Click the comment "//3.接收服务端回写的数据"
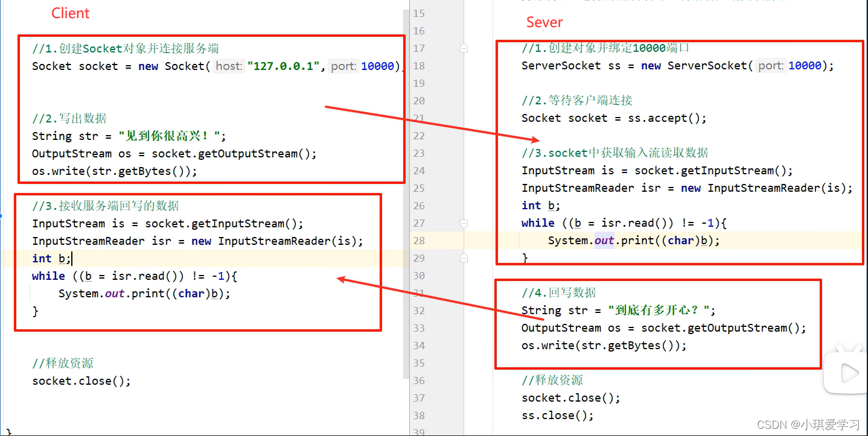The width and height of the screenshot is (868, 436). click(x=106, y=206)
